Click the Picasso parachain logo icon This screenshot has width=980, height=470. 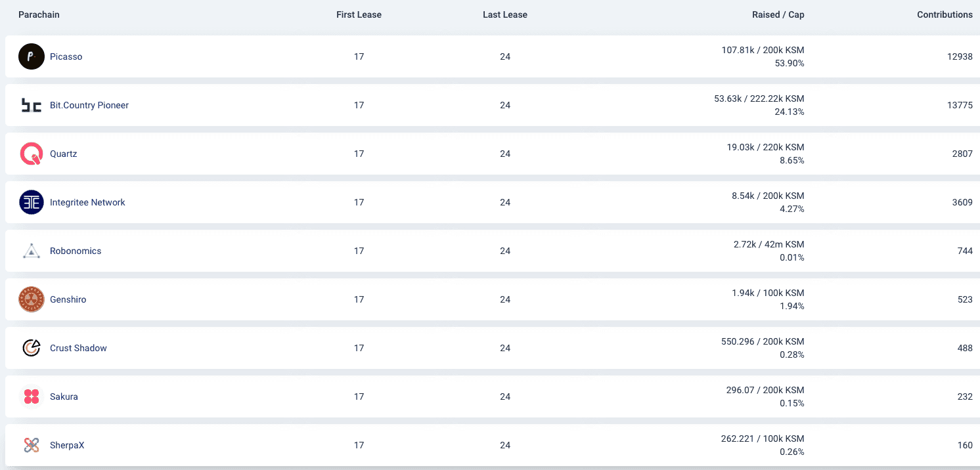pos(32,56)
